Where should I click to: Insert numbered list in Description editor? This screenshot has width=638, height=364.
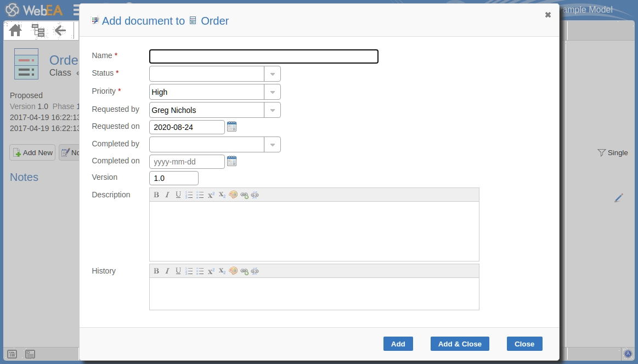coord(189,195)
